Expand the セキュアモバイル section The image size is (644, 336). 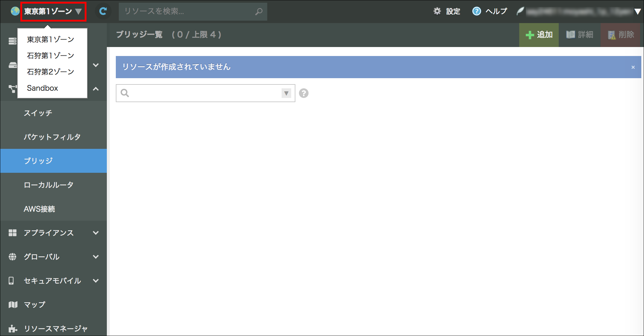coord(96,281)
